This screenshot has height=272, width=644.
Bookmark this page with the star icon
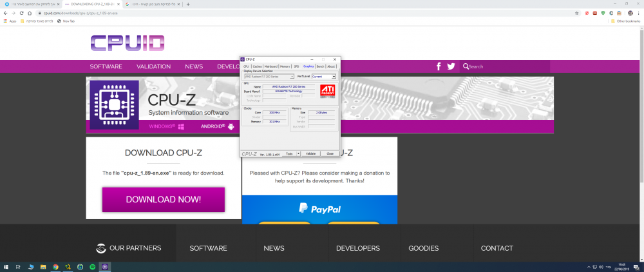[x=576, y=13]
